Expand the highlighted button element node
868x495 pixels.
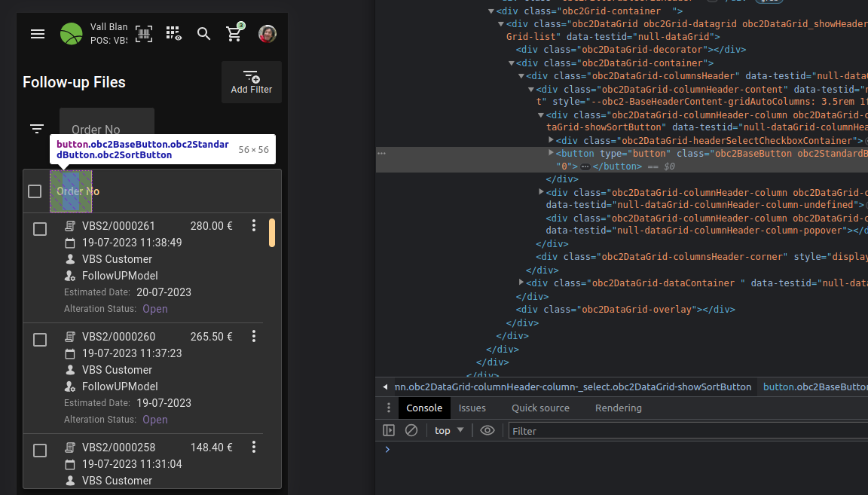[551, 153]
